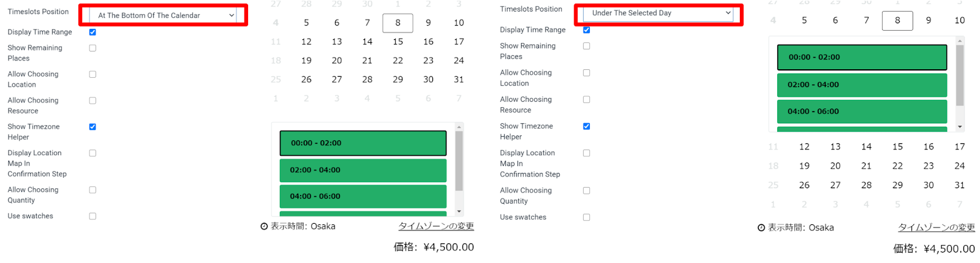Choose 04:00 - 06:00 slot in left list
This screenshot has height=263, width=980.
coord(363,196)
